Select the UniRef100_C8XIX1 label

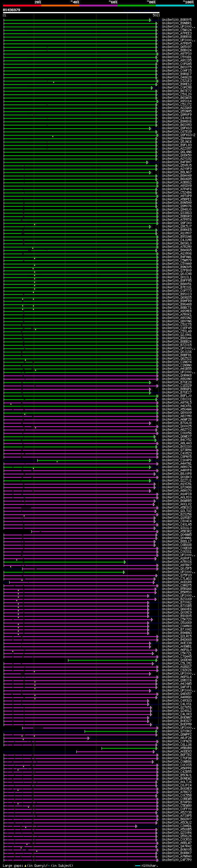pos(177,399)
